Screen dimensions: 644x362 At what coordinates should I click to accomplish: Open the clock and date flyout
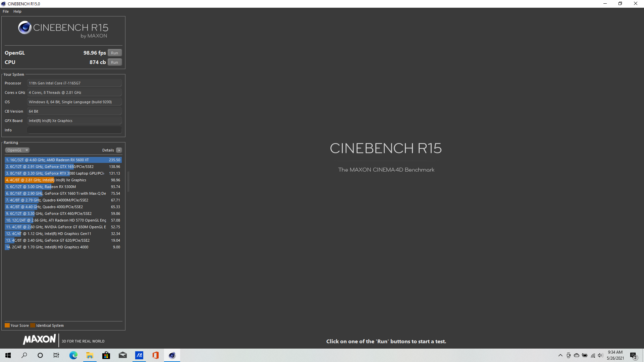pyautogui.click(x=615, y=355)
